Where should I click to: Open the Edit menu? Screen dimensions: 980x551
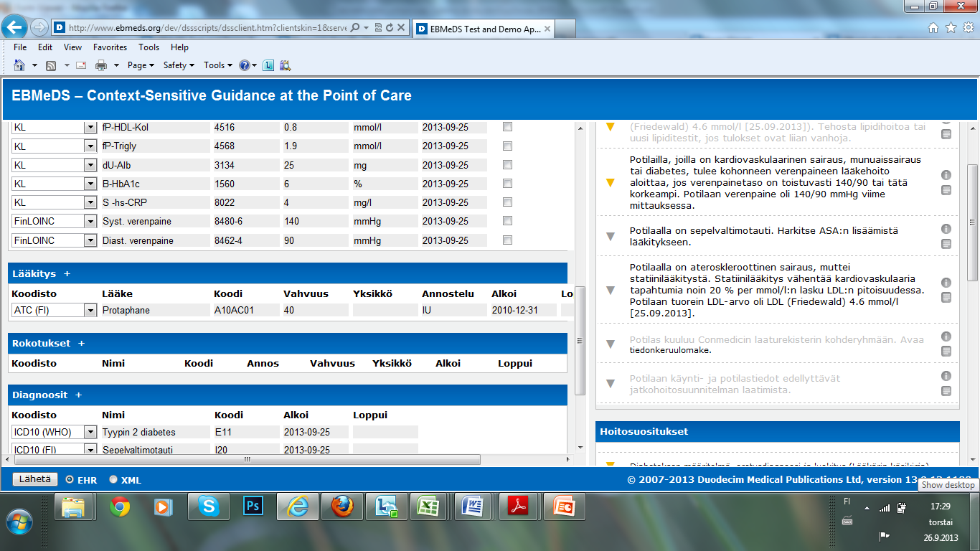click(x=45, y=47)
